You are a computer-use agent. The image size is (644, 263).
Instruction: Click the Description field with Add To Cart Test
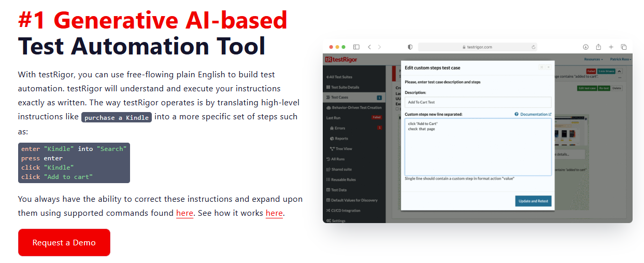[478, 102]
